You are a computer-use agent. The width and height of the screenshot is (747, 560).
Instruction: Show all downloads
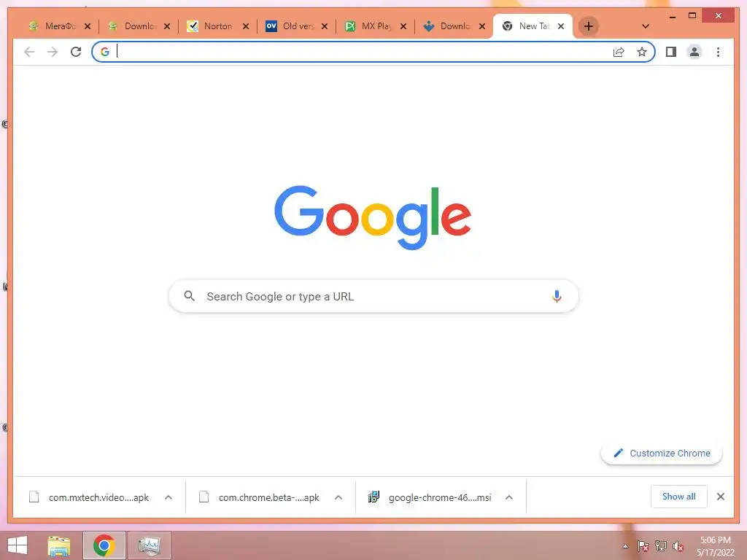[x=679, y=497]
